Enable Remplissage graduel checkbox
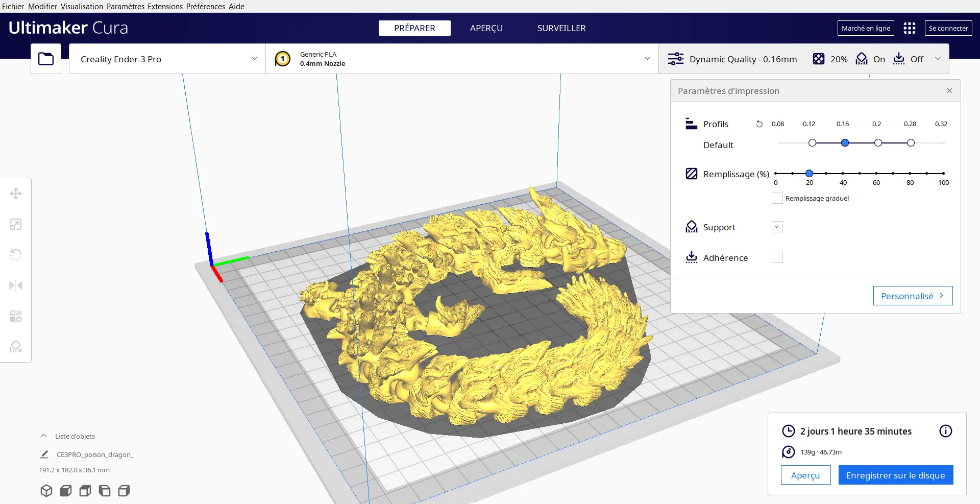This screenshot has width=980, height=504. click(777, 198)
